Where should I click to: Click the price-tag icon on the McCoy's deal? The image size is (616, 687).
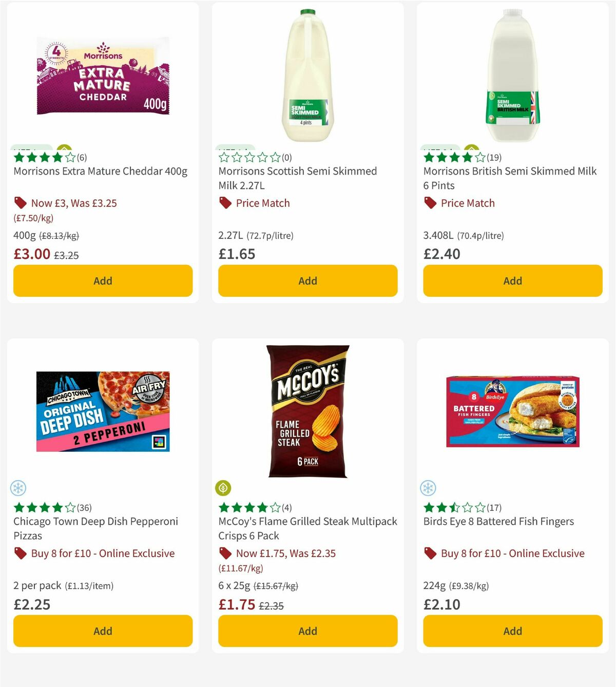pos(224,553)
